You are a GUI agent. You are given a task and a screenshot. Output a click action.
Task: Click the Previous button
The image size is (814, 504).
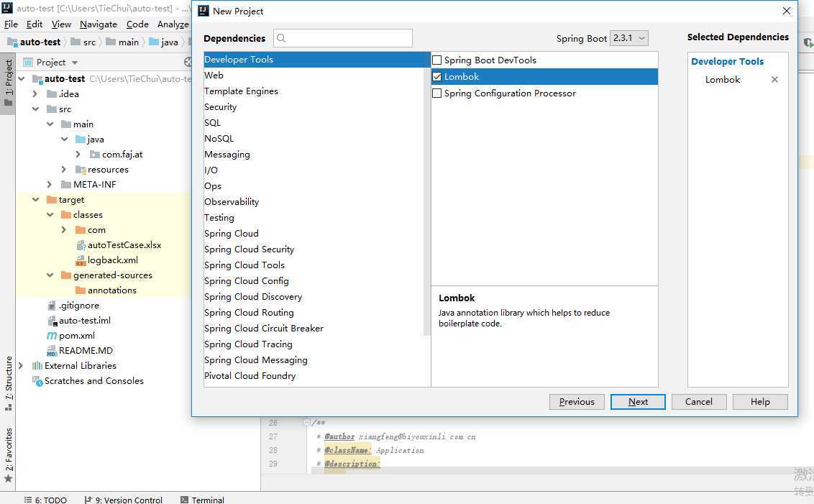[x=577, y=402]
